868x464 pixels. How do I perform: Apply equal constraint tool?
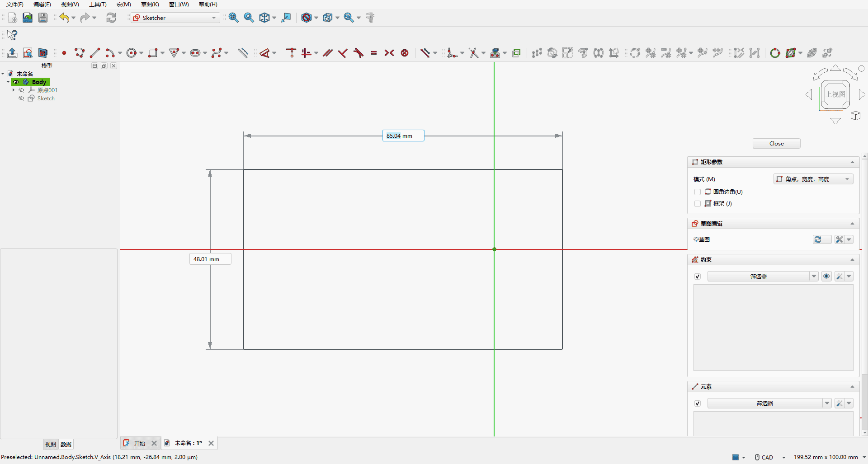(x=374, y=53)
